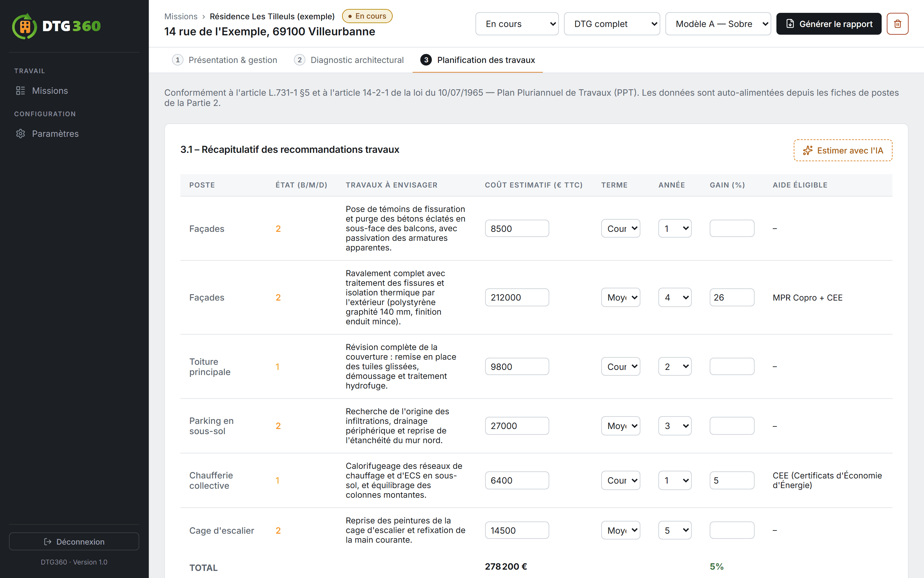Screen dimensions: 924x578
Task: Click the DTG360 logo
Action: click(56, 26)
